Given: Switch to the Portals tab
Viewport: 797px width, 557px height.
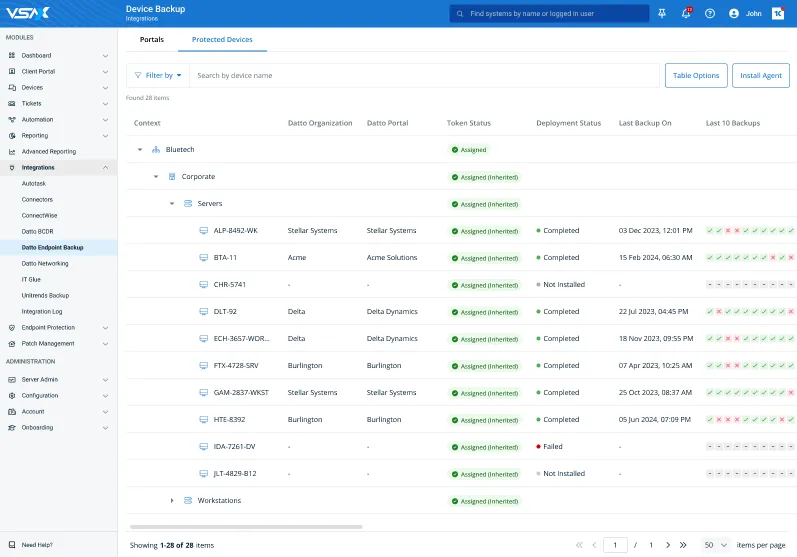Looking at the screenshot, I should point(152,40).
